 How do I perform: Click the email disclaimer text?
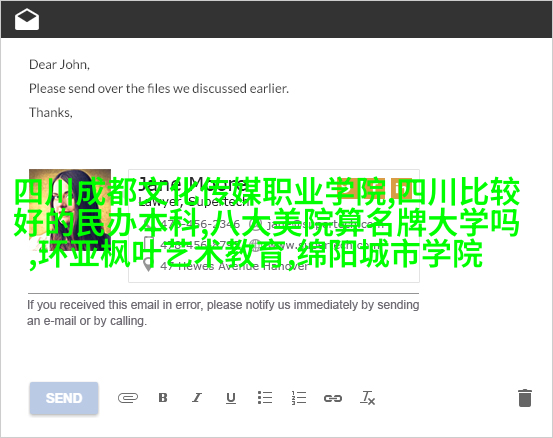pos(223,313)
